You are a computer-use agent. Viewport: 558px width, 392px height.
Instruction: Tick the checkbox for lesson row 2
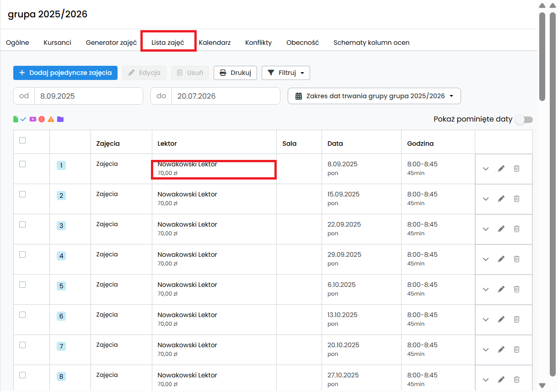22,194
